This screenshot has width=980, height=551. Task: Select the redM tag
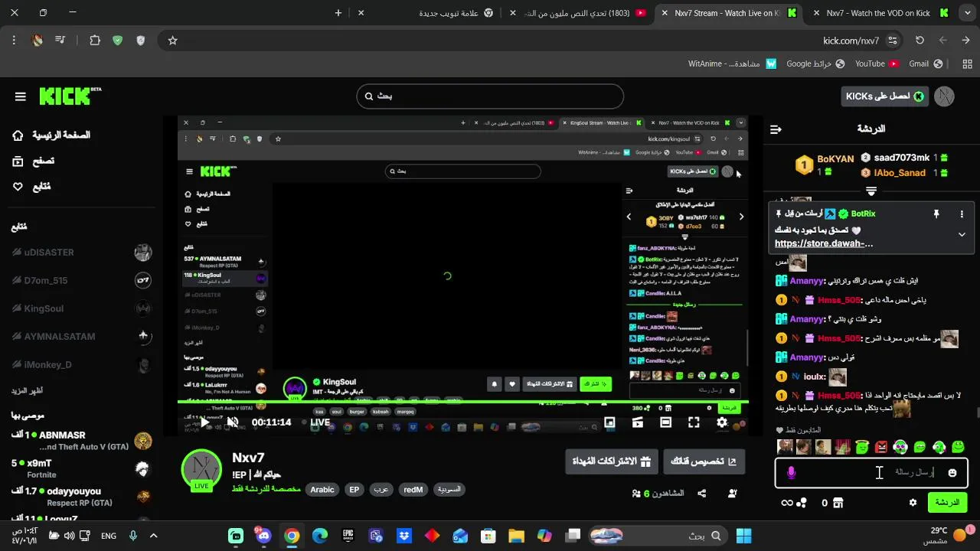(413, 490)
